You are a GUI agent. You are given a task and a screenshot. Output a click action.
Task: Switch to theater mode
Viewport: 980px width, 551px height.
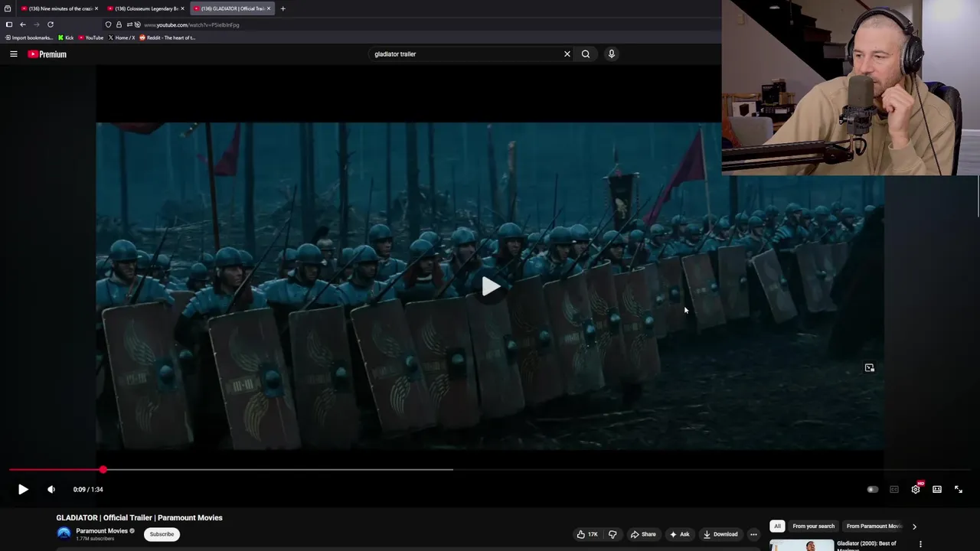937,490
